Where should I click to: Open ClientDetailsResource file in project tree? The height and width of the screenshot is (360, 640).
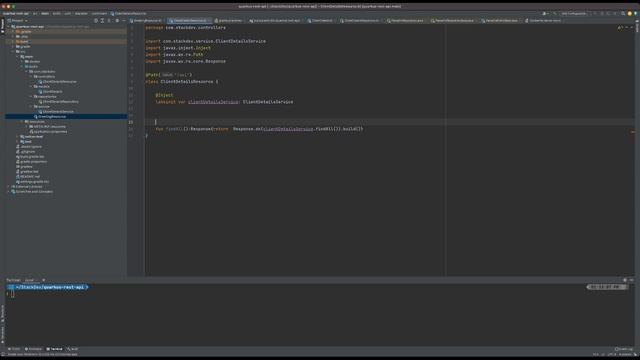(57, 82)
